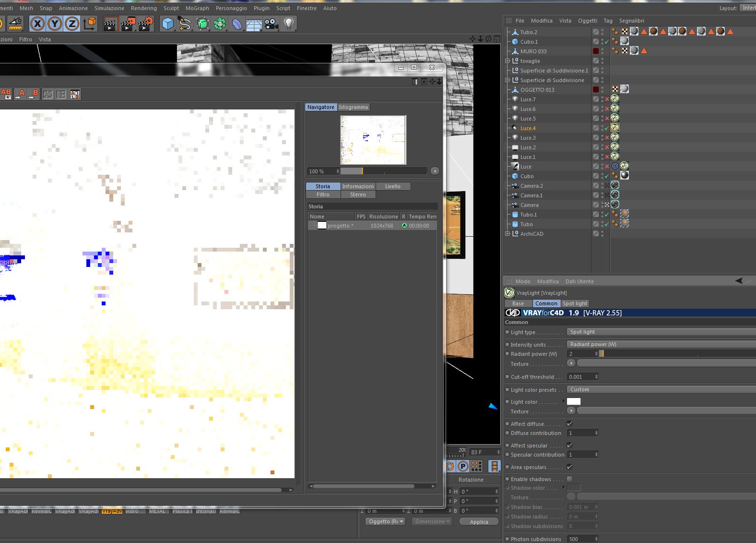Image resolution: width=756 pixels, height=543 pixels.
Task: Switch to the Istogramma tab
Action: pos(353,107)
